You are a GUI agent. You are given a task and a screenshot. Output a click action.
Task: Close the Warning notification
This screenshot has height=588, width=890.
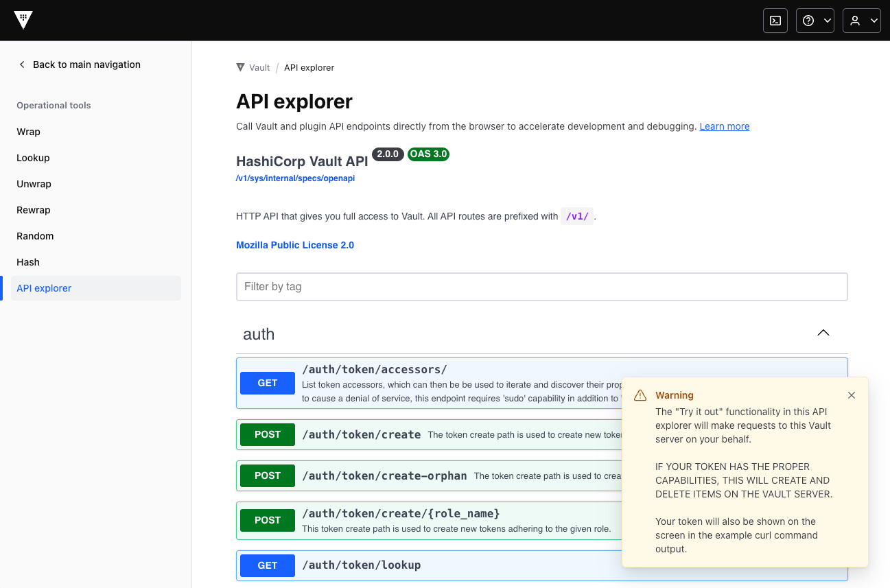pos(852,395)
